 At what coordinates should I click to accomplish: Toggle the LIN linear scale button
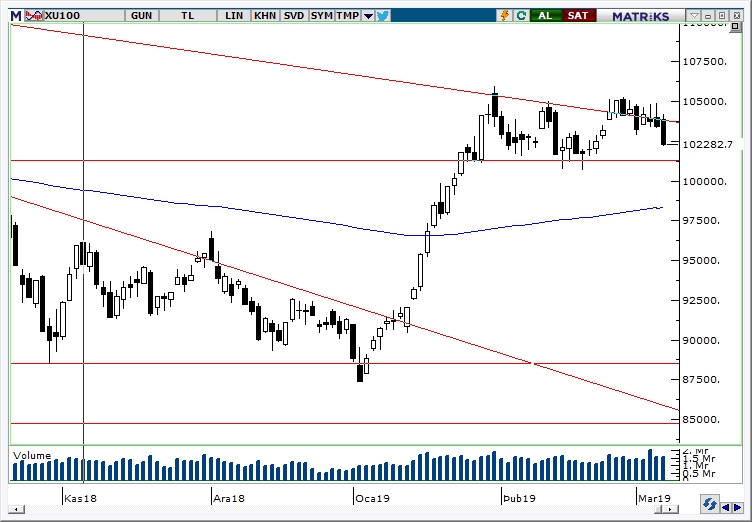click(x=234, y=16)
